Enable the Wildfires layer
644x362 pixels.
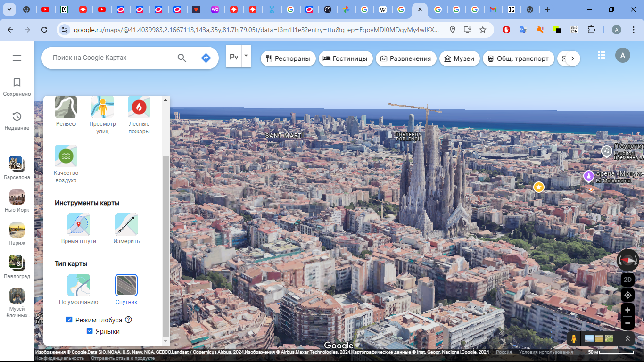click(139, 107)
